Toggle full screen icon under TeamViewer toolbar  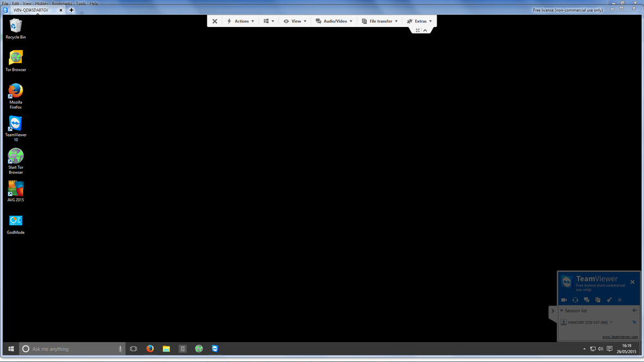coord(418,30)
